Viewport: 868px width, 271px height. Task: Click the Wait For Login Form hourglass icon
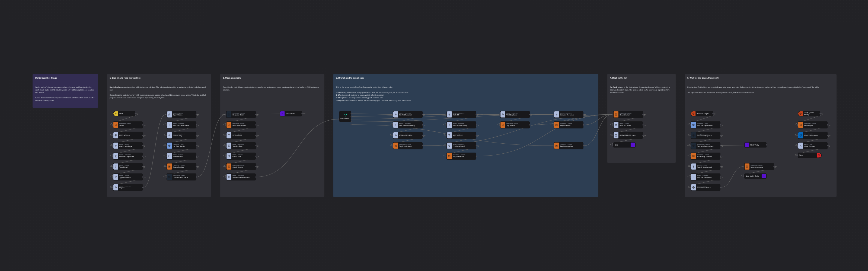click(x=116, y=156)
